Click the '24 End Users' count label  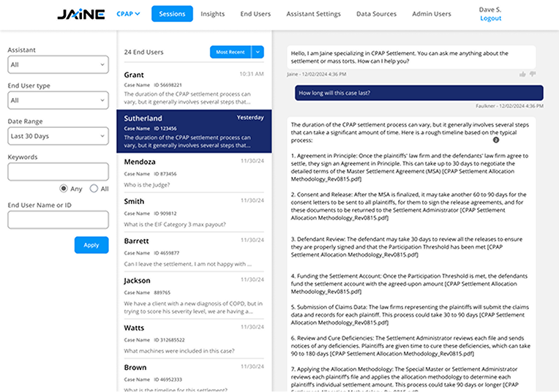click(143, 52)
